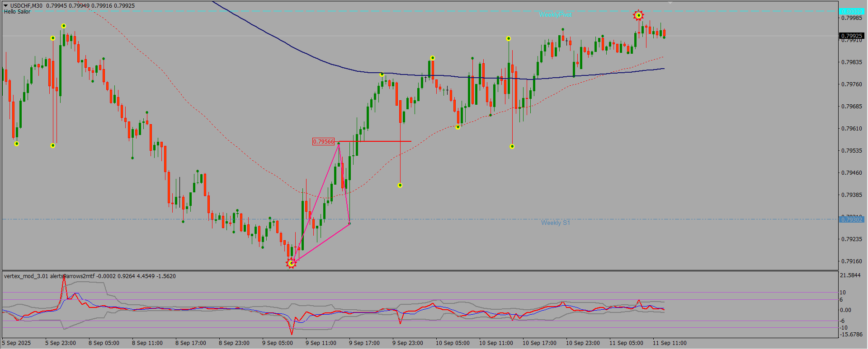
Task: Click the 11 Sep 11:00 time label
Action: (670, 343)
